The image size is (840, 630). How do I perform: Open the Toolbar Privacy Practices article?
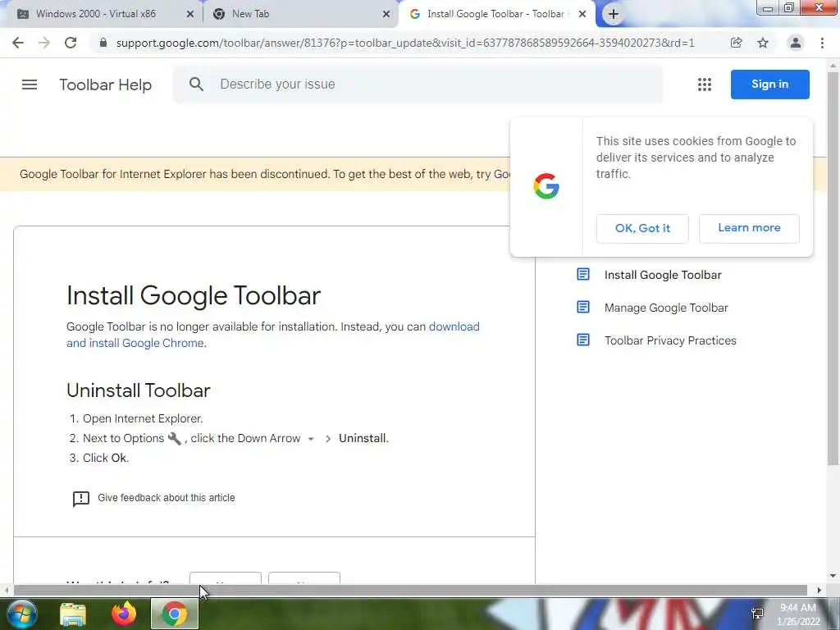(670, 340)
